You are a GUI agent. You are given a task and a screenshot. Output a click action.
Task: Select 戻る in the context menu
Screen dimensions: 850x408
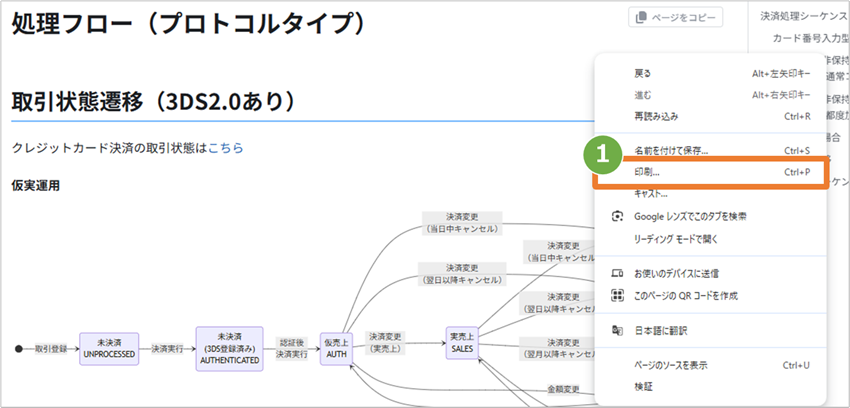click(x=710, y=73)
